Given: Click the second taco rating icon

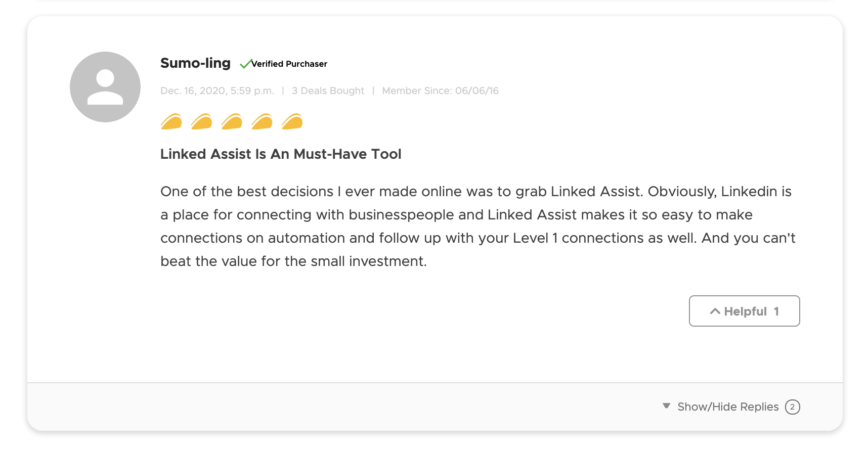Looking at the screenshot, I should (202, 122).
